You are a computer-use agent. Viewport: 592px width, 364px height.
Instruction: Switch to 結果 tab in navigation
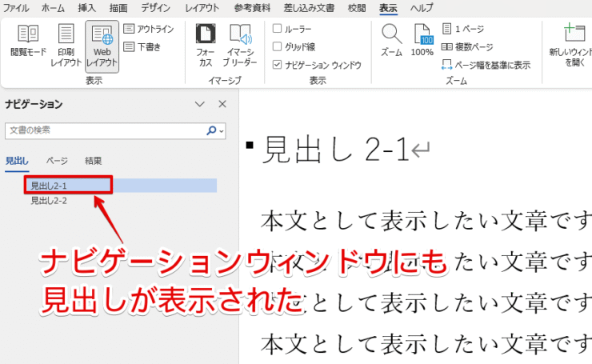click(x=94, y=161)
